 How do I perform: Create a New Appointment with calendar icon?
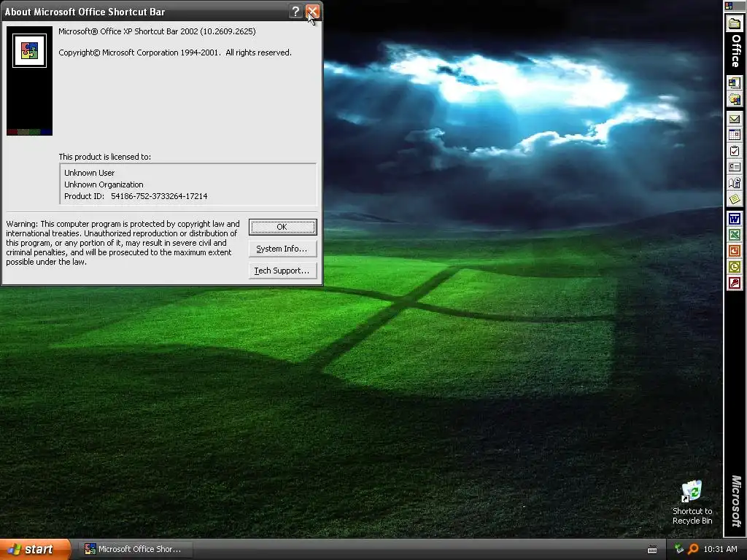click(x=734, y=135)
